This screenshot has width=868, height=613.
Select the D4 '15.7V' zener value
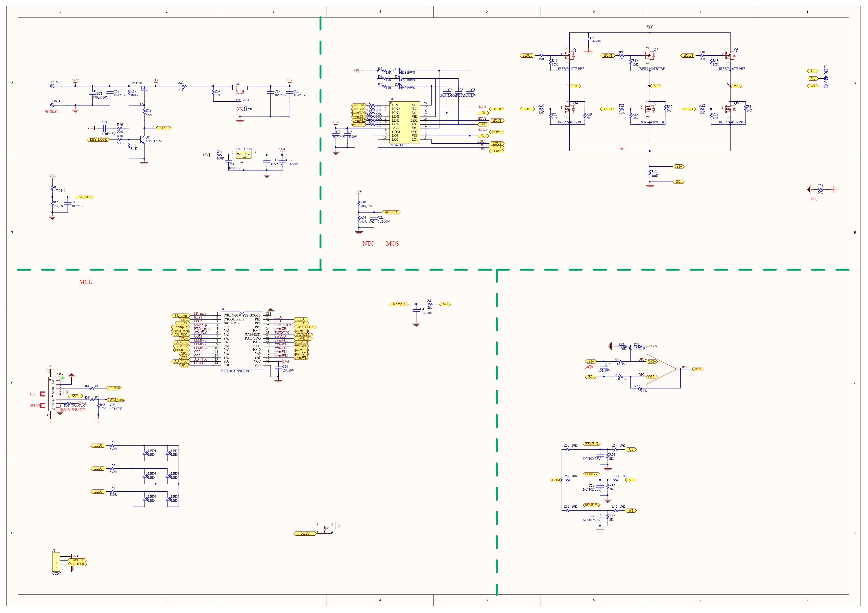coord(248,110)
